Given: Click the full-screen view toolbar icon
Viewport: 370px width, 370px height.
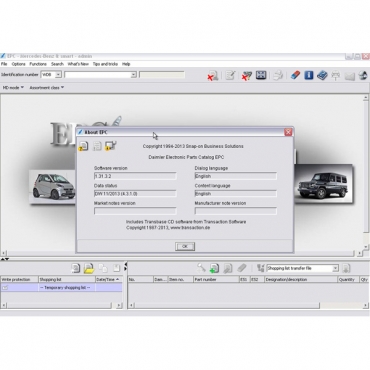Looking at the screenshot, I should pos(261,75).
